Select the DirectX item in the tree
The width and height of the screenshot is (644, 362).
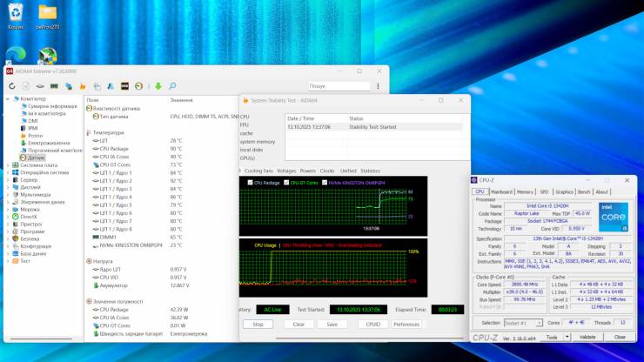click(30, 217)
